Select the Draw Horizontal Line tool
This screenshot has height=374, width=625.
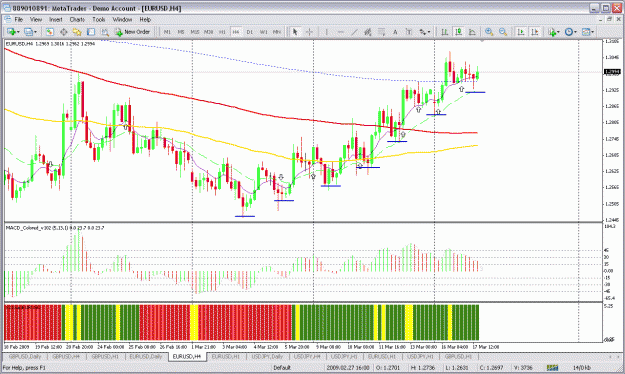340,32
